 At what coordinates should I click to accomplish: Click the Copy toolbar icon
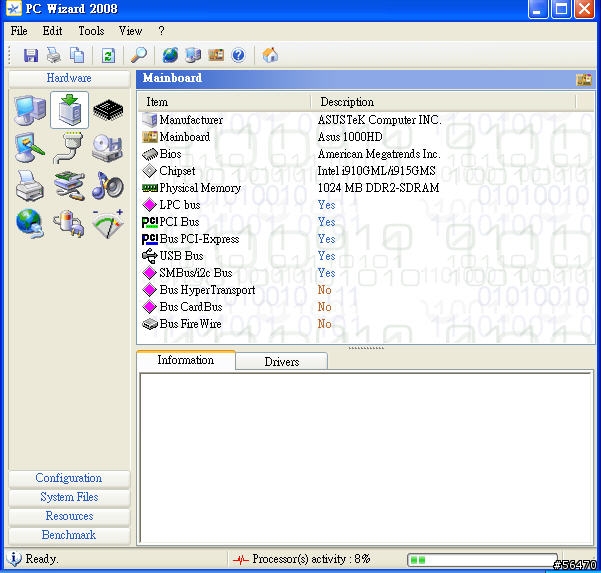(77, 55)
